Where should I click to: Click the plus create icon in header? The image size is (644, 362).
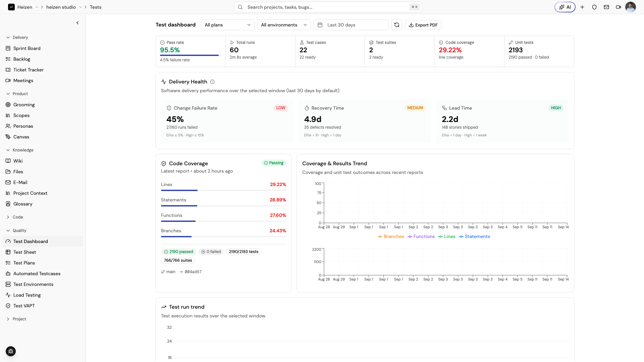582,7
